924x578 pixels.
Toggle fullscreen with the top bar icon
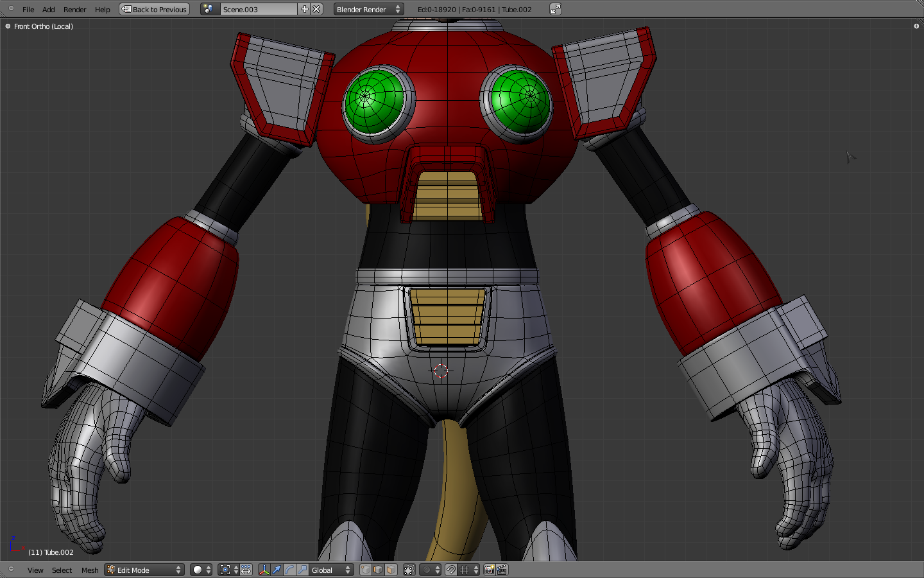556,9
